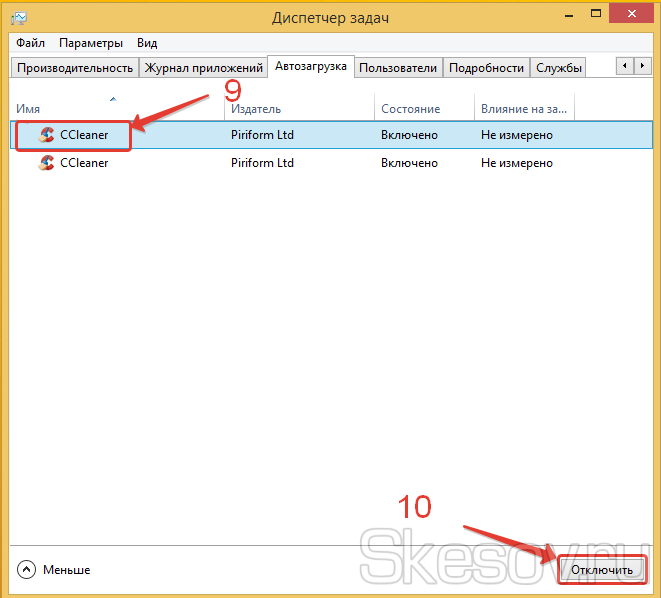
Task: Switch to the Журнал приложений tab
Action: click(204, 68)
